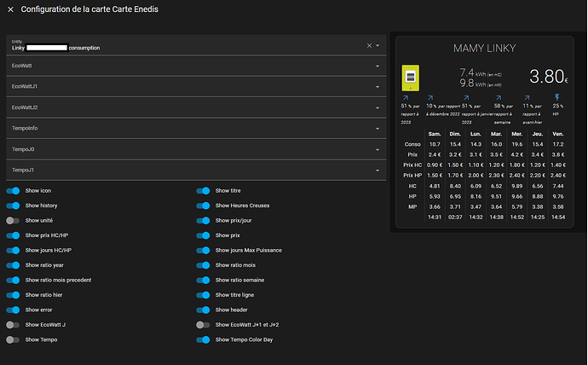The image size is (588, 365).
Task: Enable Show unité switch
Action: [x=13, y=221]
